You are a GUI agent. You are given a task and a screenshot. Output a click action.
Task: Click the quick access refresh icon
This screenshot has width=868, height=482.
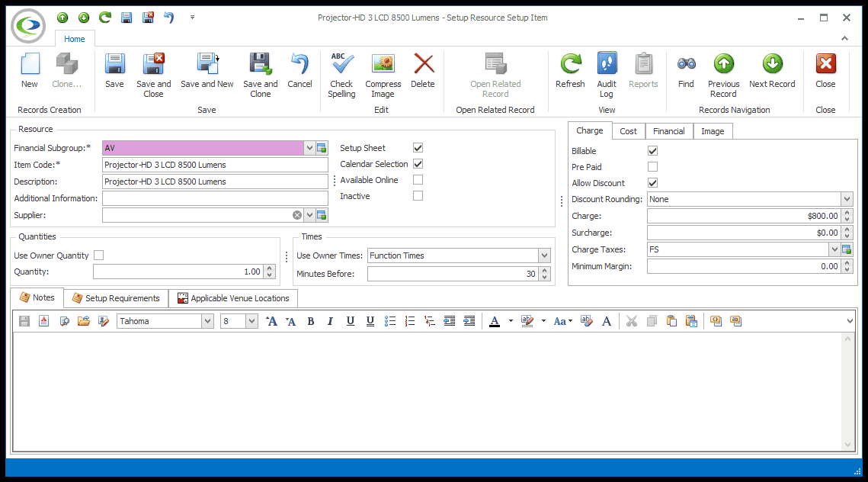104,18
